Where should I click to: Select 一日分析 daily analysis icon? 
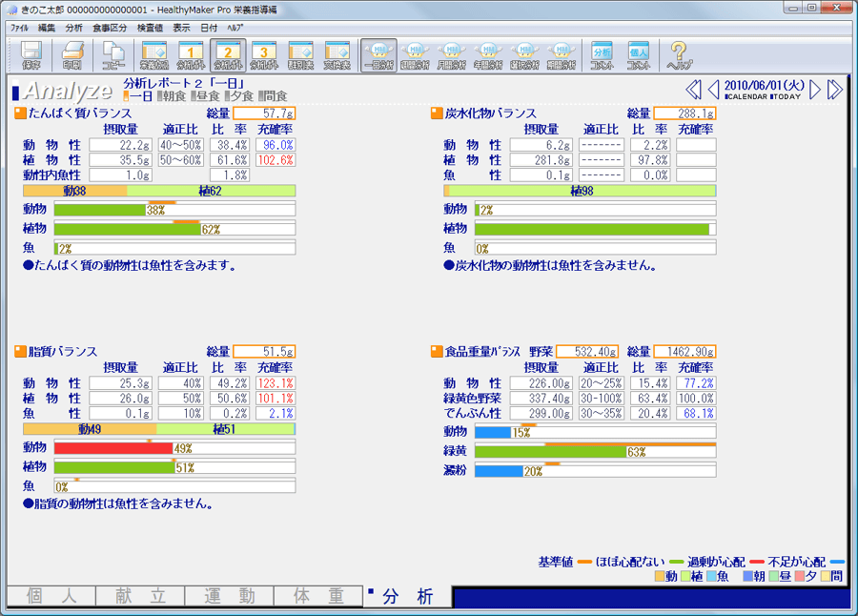pos(378,55)
